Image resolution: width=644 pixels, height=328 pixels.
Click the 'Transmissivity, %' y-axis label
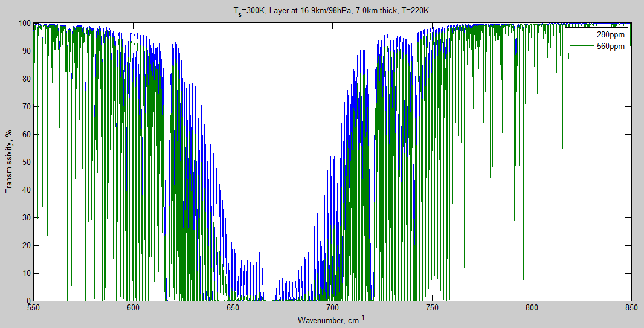pos(9,161)
